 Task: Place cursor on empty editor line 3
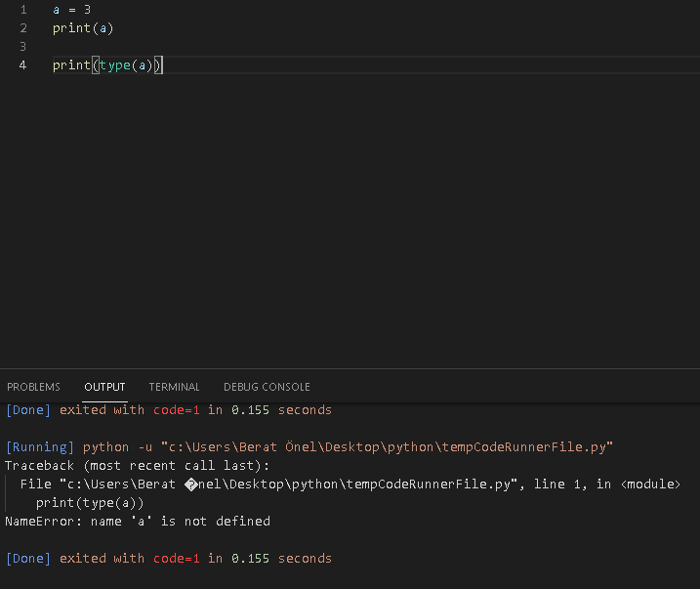(x=195, y=46)
